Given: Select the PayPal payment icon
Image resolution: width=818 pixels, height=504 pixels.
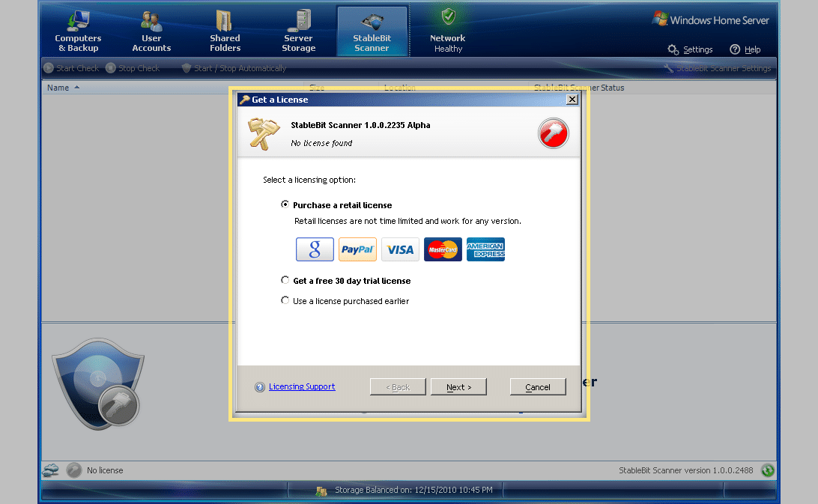Looking at the screenshot, I should pyautogui.click(x=357, y=249).
